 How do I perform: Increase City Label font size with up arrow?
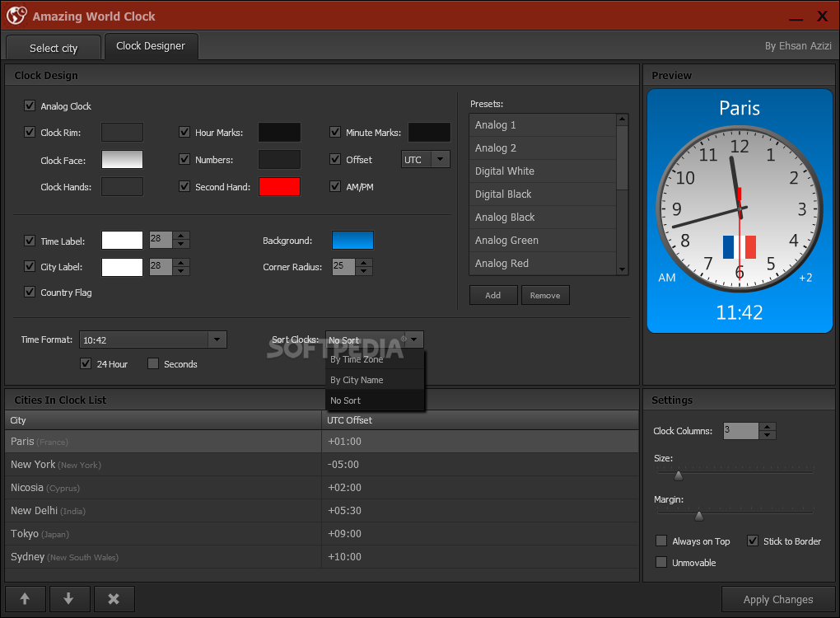pyautogui.click(x=181, y=263)
